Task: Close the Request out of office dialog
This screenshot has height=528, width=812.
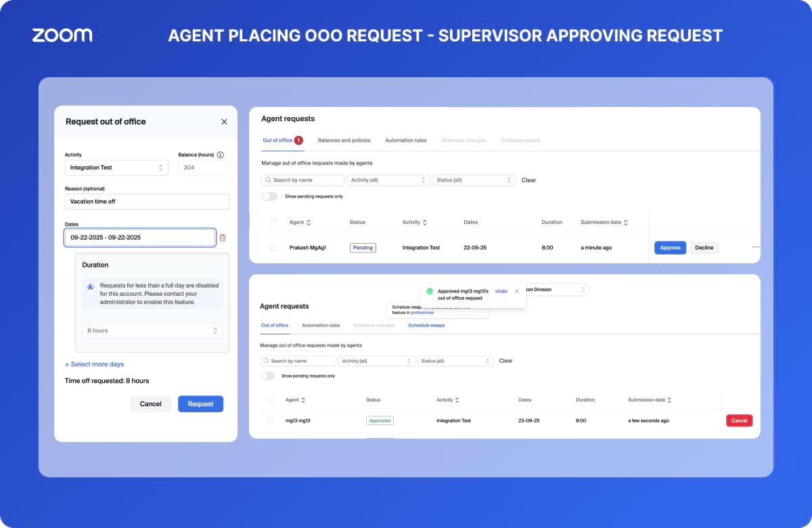Action: pos(224,122)
